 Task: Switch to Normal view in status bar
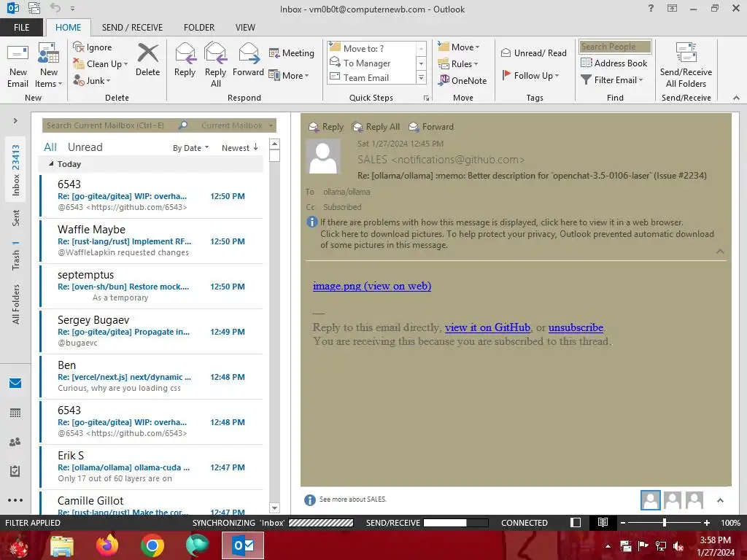coord(576,522)
